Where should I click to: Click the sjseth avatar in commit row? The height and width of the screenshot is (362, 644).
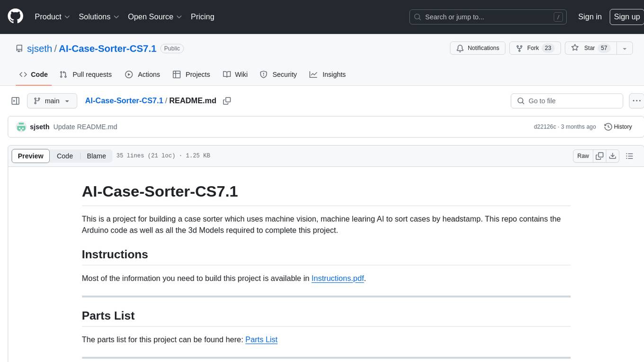tap(21, 127)
